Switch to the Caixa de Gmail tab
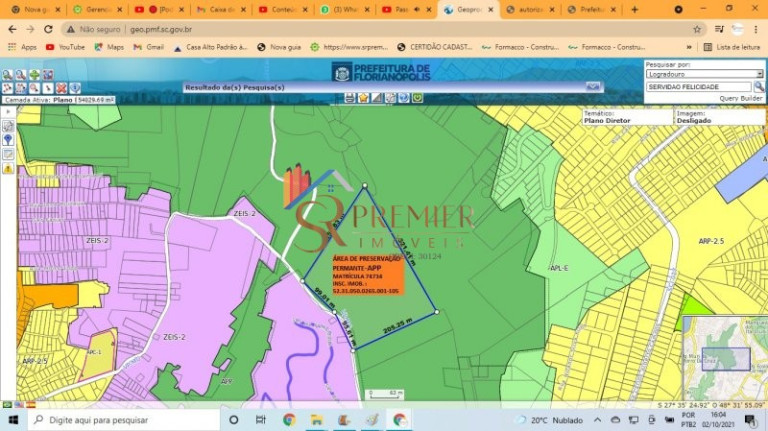The width and height of the screenshot is (768, 431). pyautogui.click(x=221, y=9)
